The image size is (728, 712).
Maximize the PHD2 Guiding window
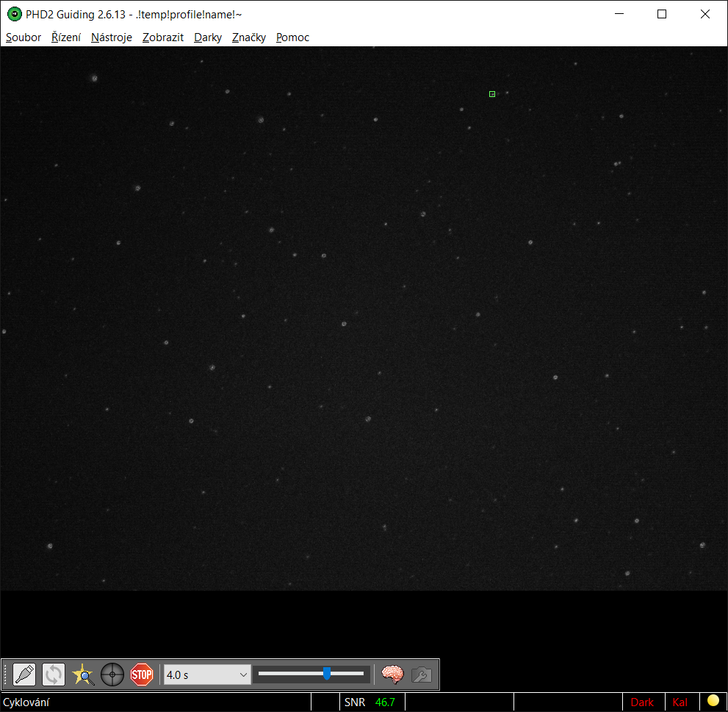click(662, 14)
